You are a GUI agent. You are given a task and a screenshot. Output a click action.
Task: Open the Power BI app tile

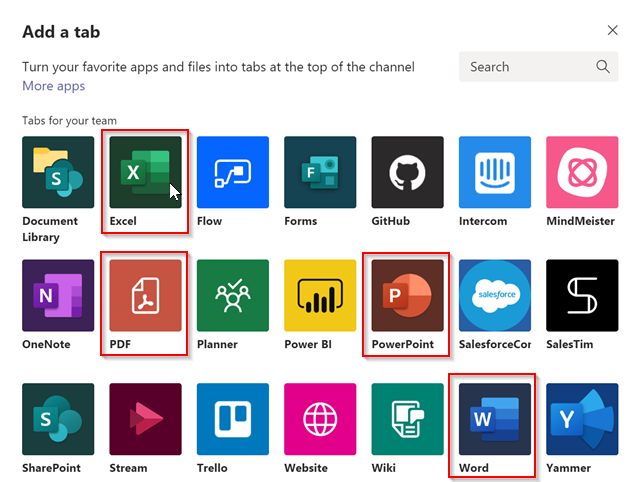tap(320, 295)
